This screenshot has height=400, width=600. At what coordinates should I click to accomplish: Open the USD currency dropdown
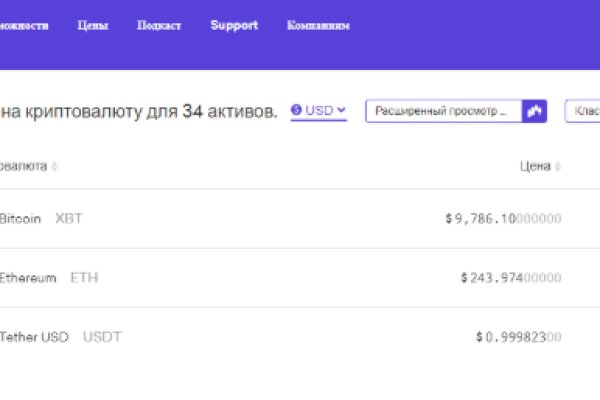[x=319, y=111]
